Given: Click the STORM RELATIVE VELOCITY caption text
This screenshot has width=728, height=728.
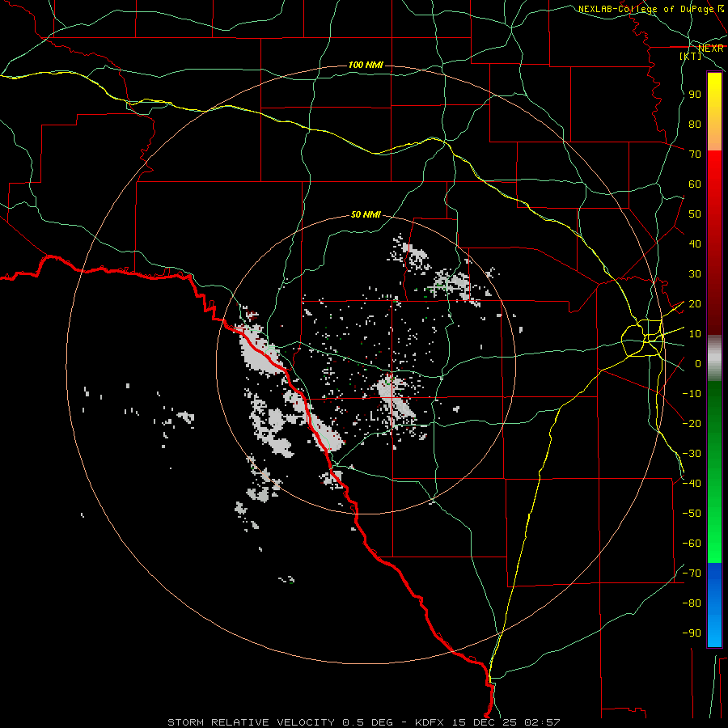Looking at the screenshot, I should [x=251, y=722].
